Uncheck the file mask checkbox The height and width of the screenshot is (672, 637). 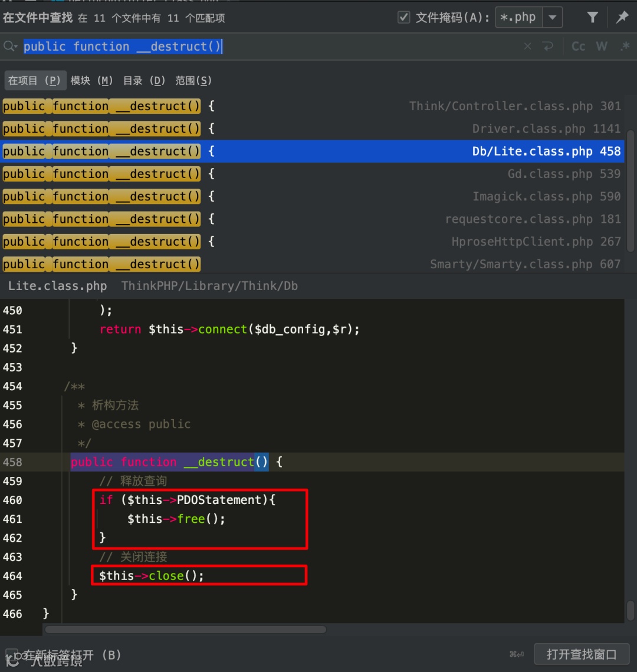pos(403,18)
